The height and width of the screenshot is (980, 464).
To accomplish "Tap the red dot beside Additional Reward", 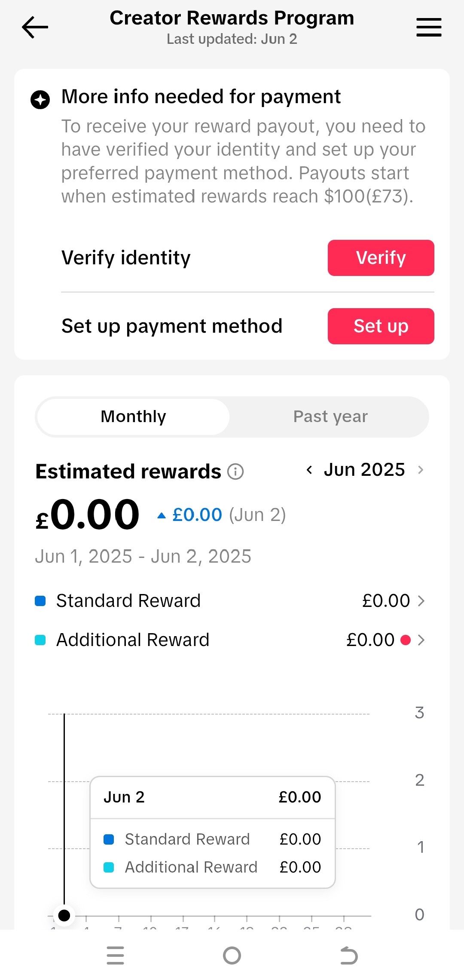I will point(405,640).
